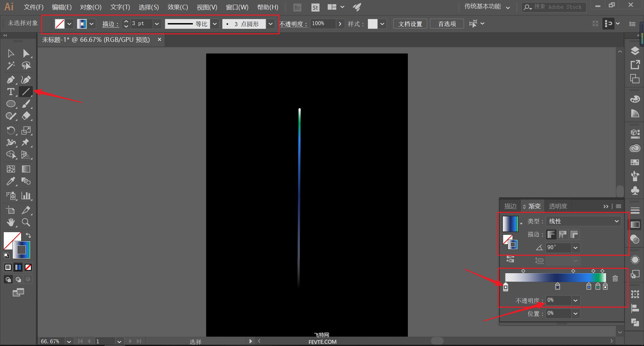Viewport: 644px width, 346px height.
Task: Switch to the 描边 panel tab
Action: pyautogui.click(x=510, y=206)
